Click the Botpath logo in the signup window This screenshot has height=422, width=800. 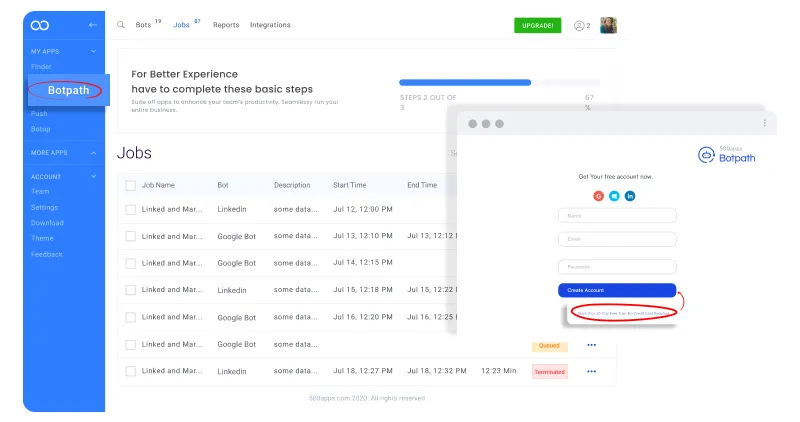727,155
